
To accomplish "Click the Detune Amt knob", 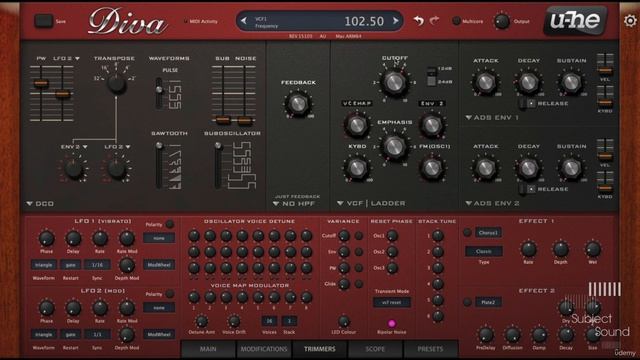I will click(x=201, y=321).
